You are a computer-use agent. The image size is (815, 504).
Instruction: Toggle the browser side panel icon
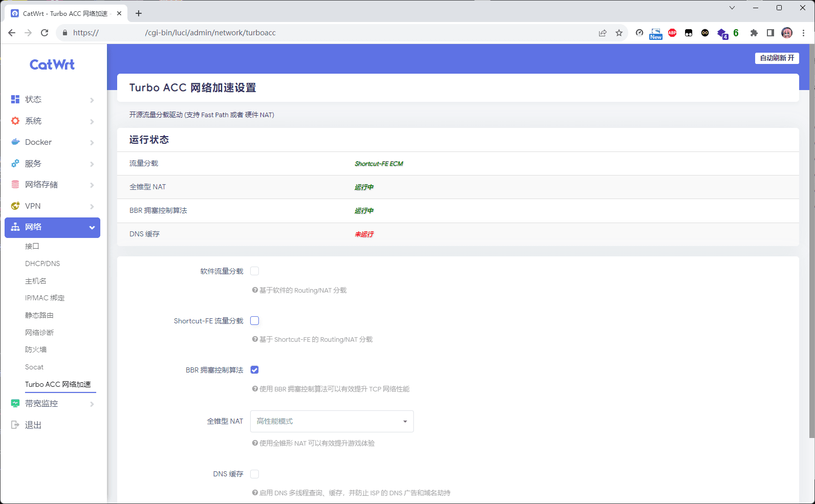[770, 33]
